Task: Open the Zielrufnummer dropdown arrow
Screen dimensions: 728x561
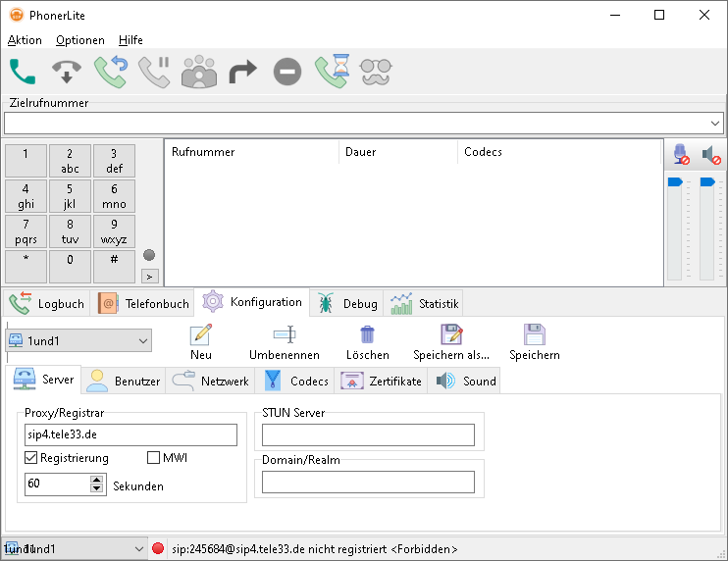Action: (x=714, y=123)
